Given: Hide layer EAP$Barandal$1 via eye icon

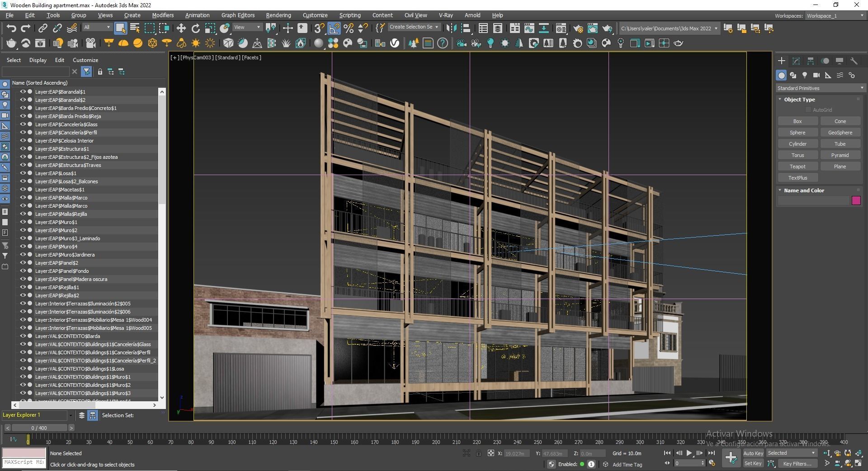Looking at the screenshot, I should 23,91.
